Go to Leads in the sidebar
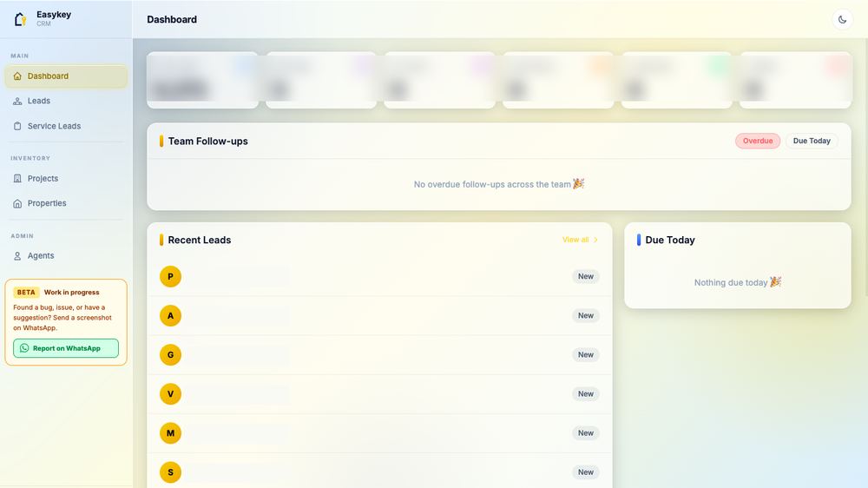 pyautogui.click(x=66, y=101)
